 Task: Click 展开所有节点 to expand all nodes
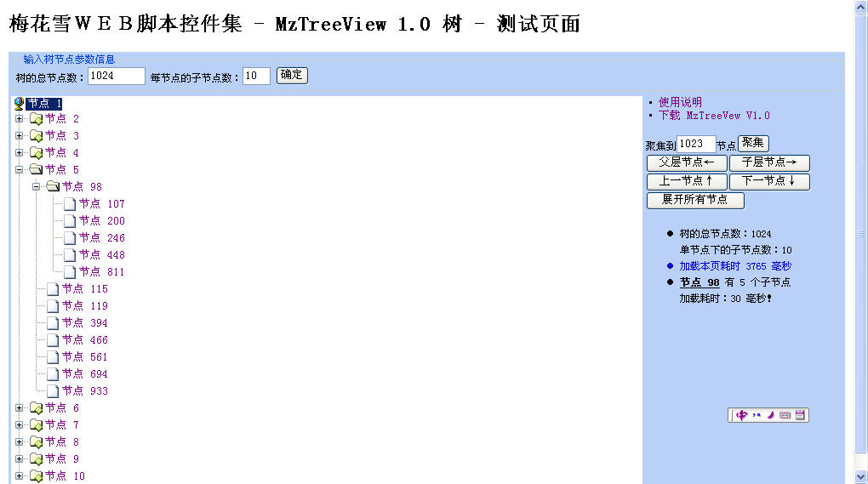[x=695, y=200]
